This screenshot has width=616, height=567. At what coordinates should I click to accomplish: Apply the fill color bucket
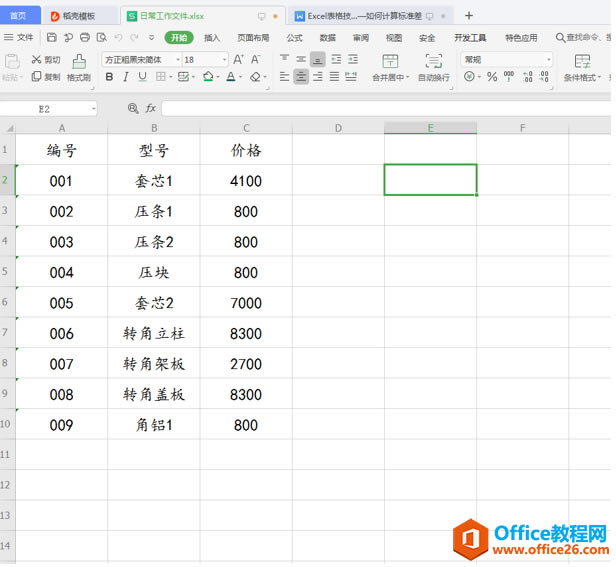click(x=208, y=76)
